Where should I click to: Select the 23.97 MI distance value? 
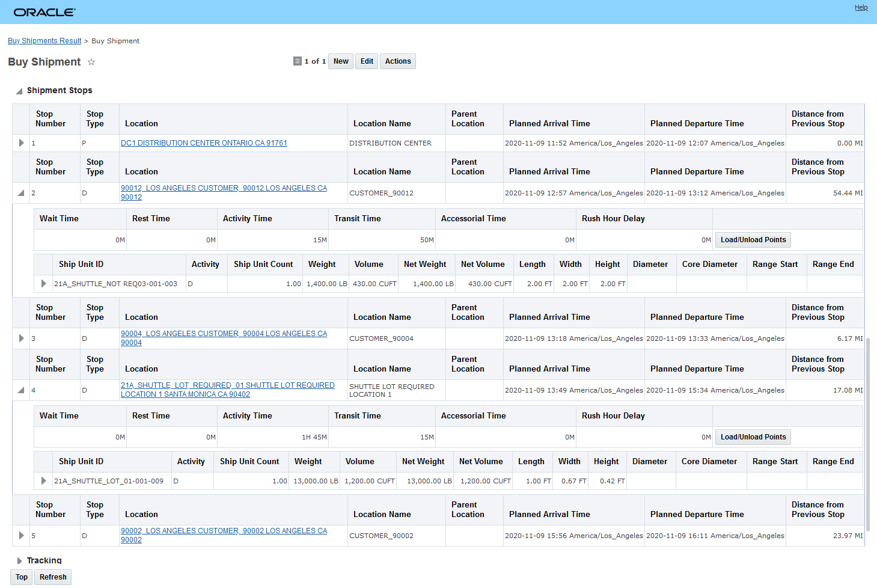click(x=848, y=536)
